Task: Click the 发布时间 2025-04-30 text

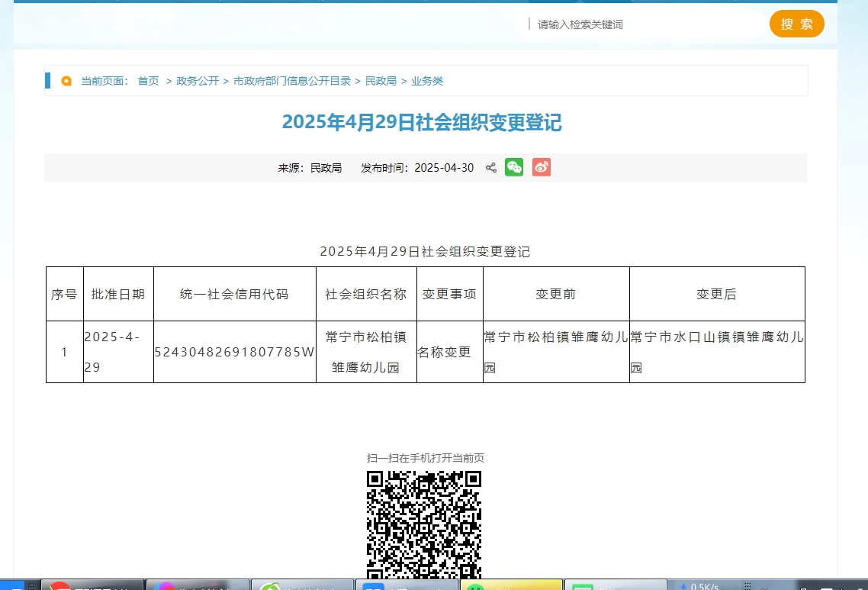Action: pos(417,168)
